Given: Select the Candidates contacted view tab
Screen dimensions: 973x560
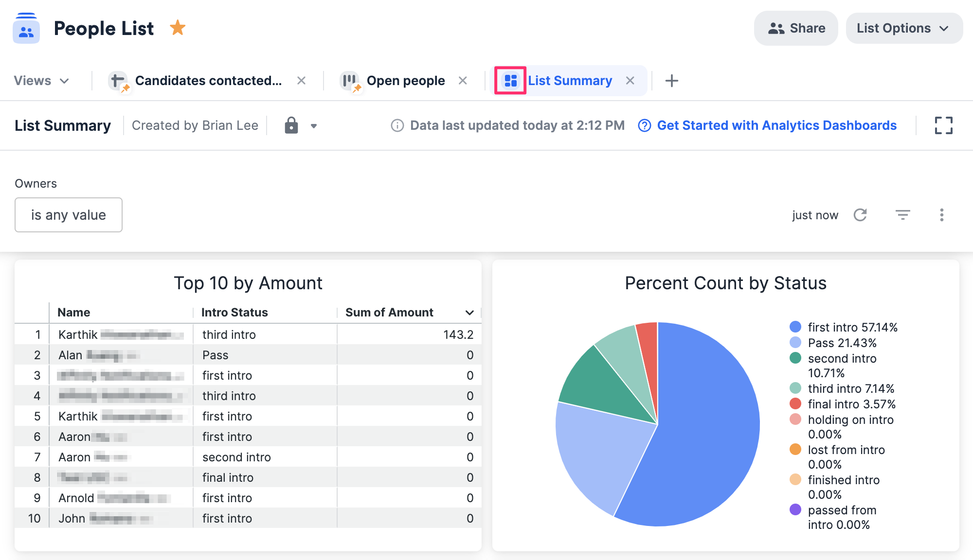Looking at the screenshot, I should click(x=208, y=80).
